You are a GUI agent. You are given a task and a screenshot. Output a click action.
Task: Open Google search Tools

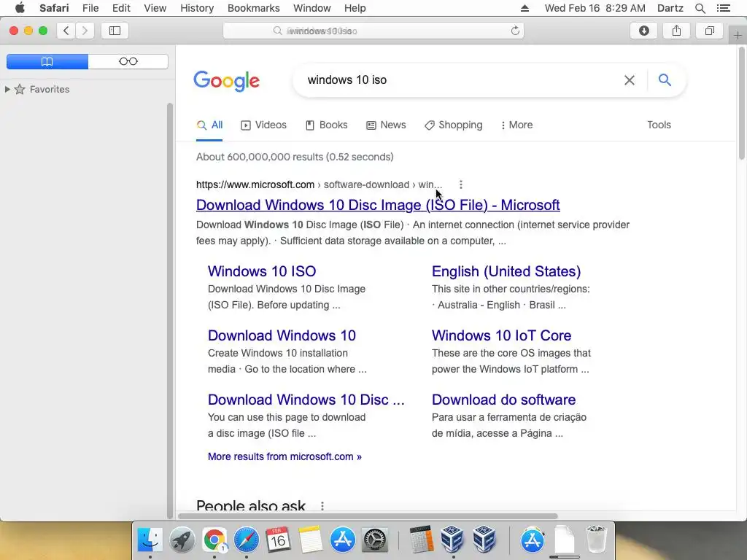[659, 125]
